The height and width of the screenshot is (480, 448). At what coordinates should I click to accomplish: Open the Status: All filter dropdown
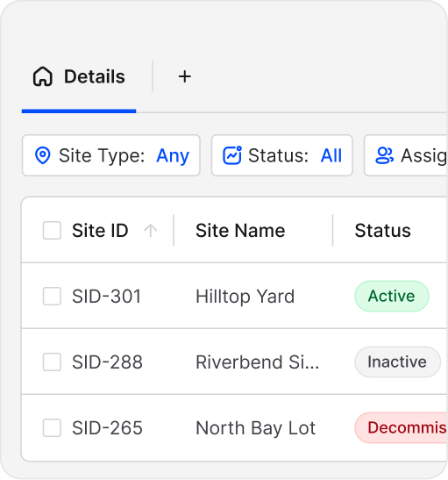[x=282, y=155]
